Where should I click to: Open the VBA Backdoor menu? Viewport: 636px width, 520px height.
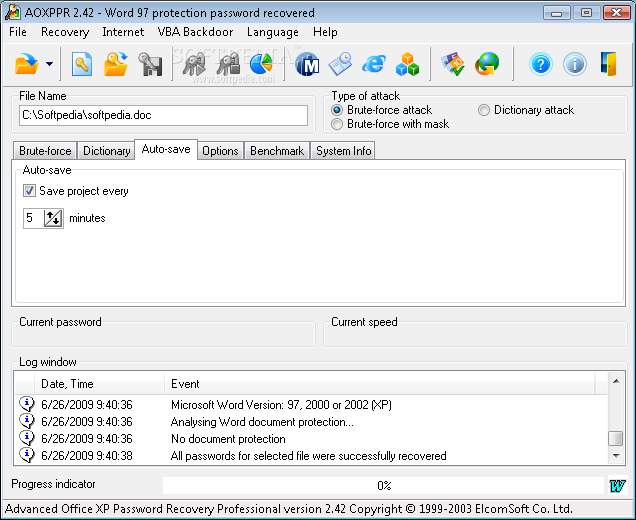[195, 32]
